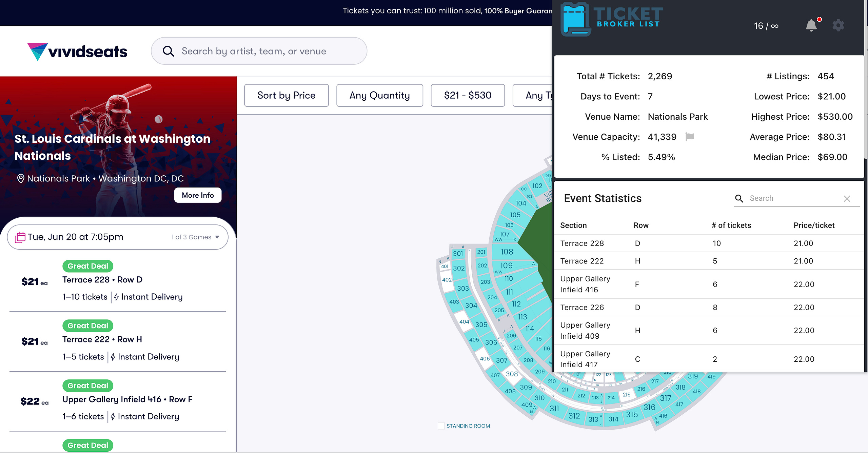
Task: Click the magnifier icon in Event Statistics search
Action: click(739, 198)
